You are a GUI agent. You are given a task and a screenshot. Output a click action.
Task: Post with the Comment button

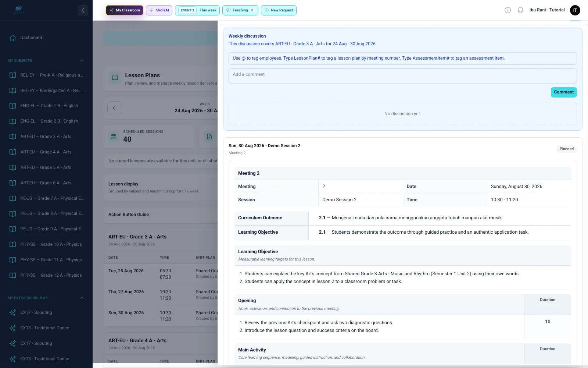tap(564, 92)
